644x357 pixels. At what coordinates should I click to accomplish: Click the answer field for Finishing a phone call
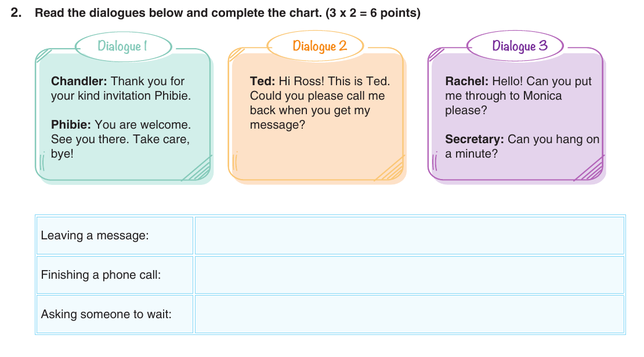[410, 275]
